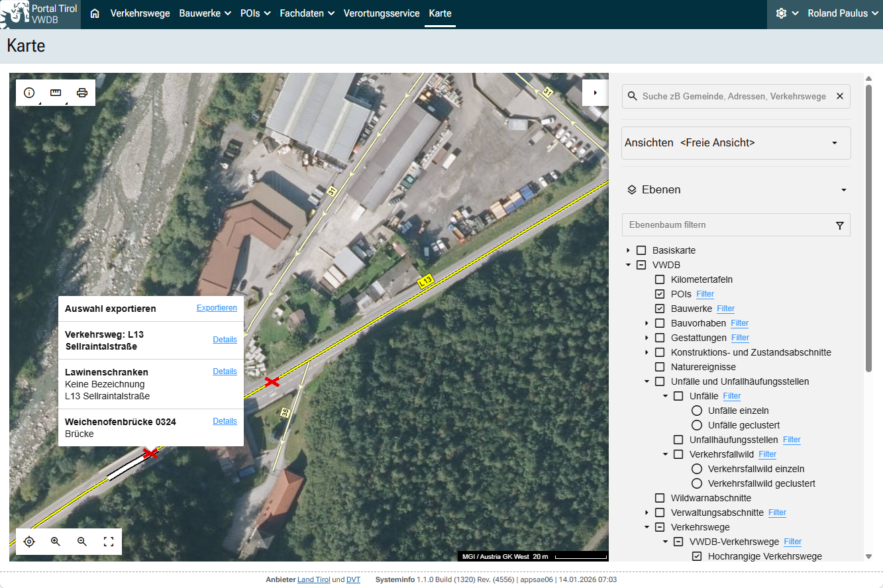
Task: Open Details for Weichenofenbrücke 0324
Action: tap(225, 421)
